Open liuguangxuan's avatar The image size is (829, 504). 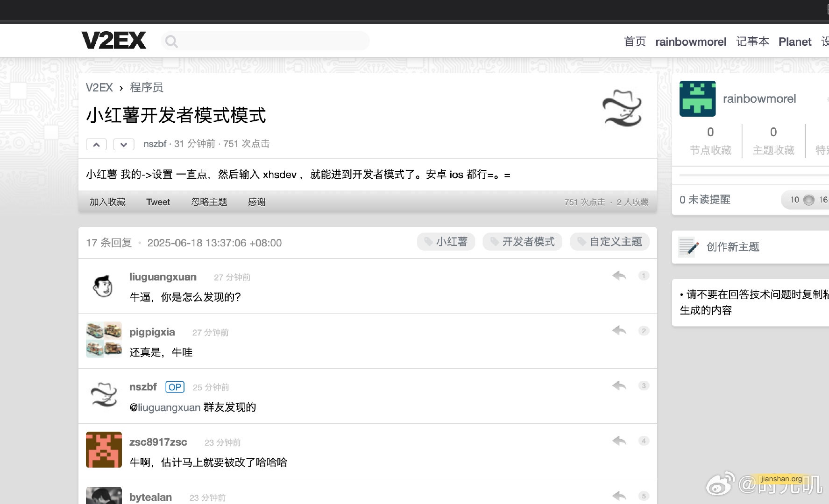(104, 286)
